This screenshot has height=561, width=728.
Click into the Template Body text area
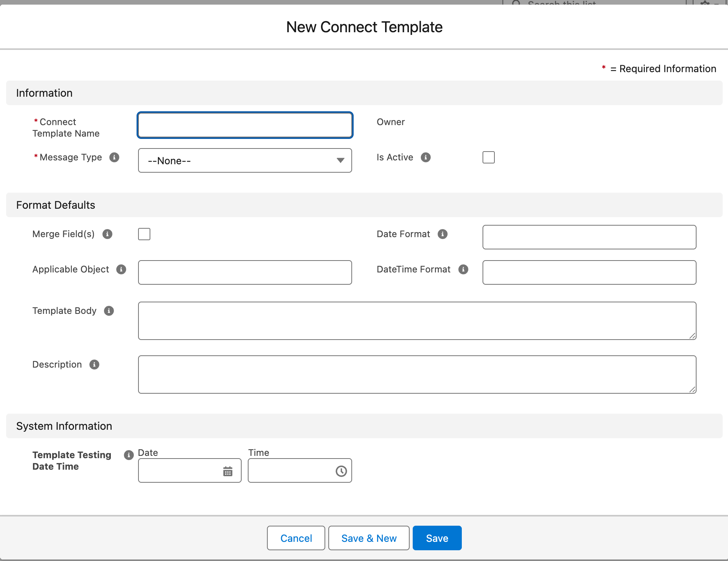click(x=417, y=321)
